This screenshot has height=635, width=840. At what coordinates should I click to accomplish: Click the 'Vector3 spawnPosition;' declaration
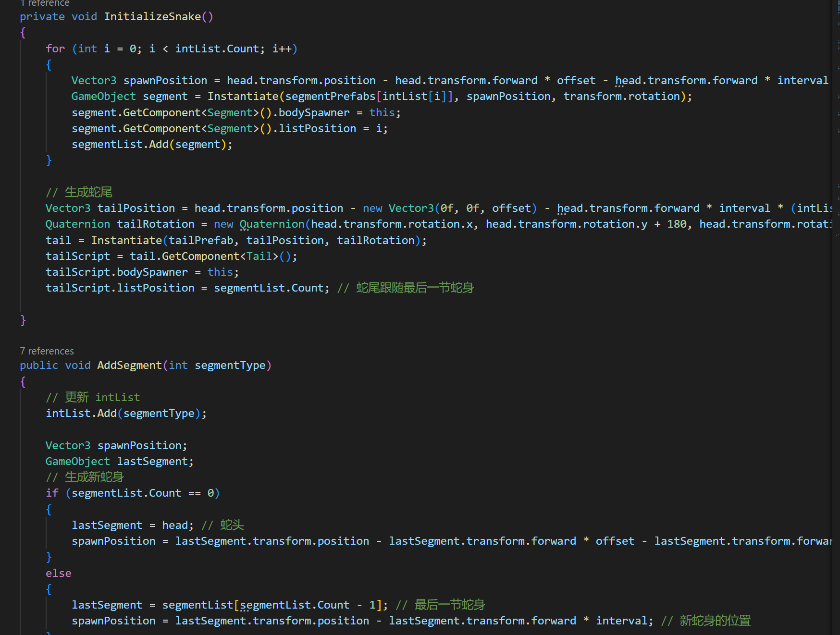116,445
